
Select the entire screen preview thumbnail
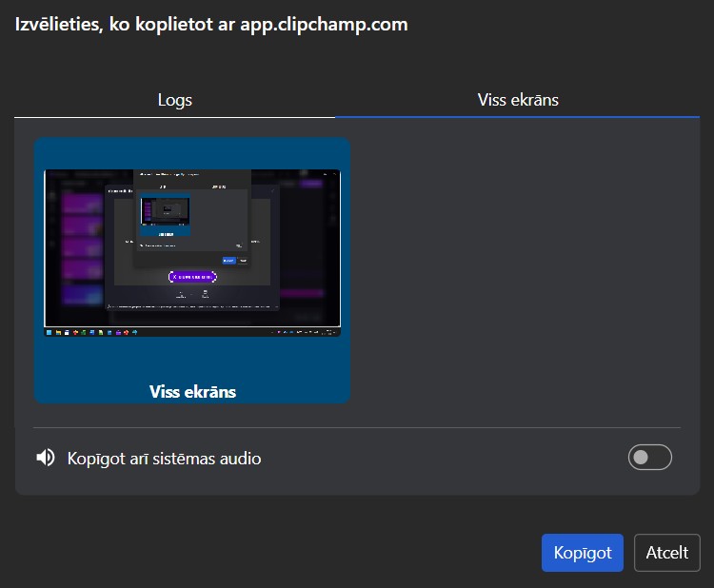[191, 254]
